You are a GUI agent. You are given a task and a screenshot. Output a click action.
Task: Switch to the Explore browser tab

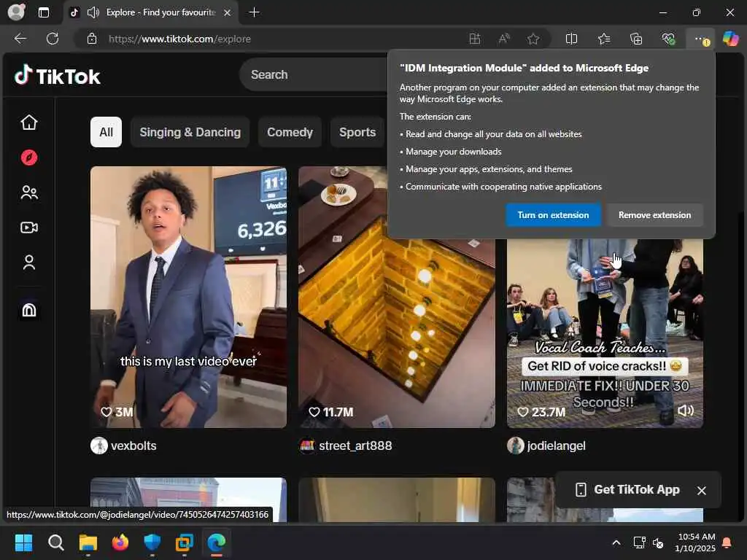pos(150,12)
